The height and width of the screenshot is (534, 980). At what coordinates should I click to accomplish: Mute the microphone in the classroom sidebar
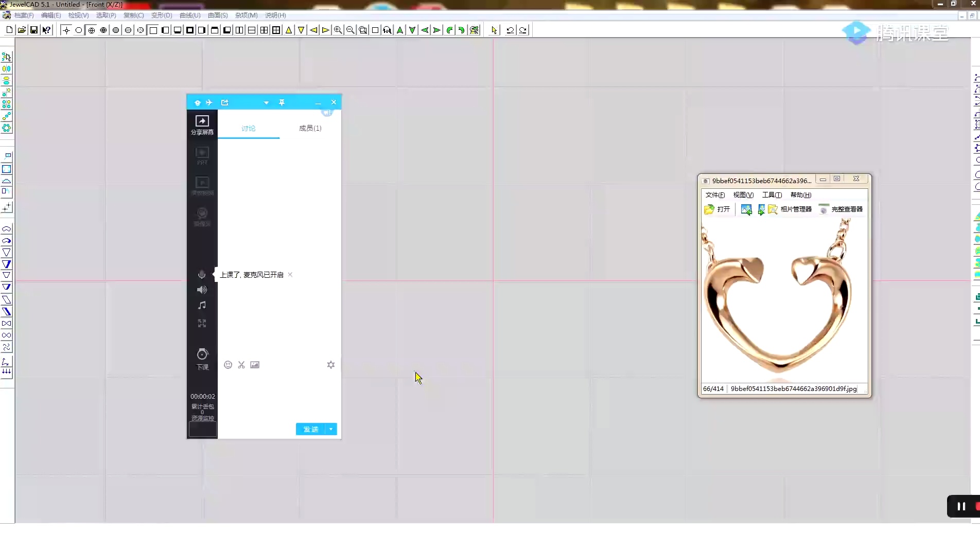201,274
